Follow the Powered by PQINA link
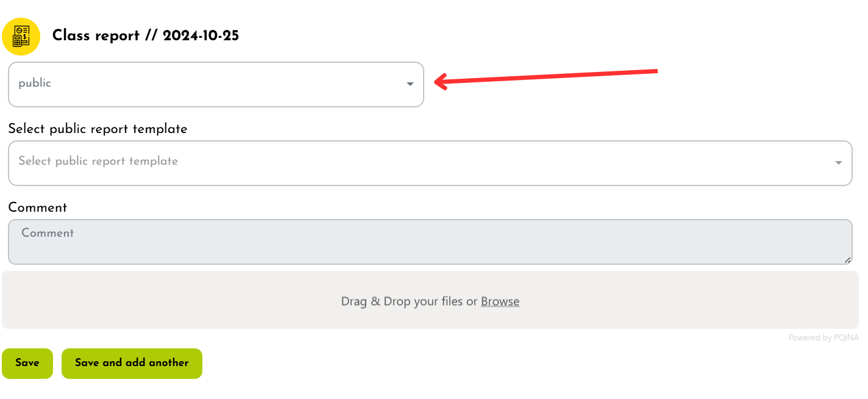This screenshot has height=399, width=868. coord(823,337)
